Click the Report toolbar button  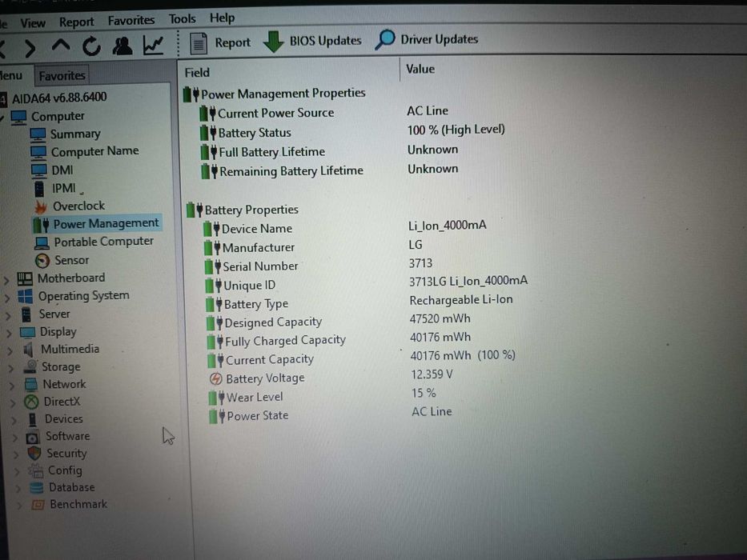point(220,43)
